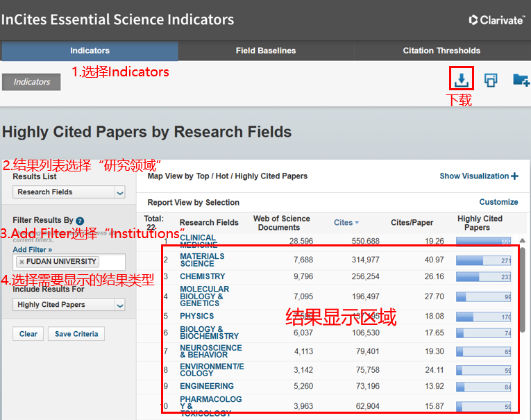Click the value 4,113 documents

point(303,351)
